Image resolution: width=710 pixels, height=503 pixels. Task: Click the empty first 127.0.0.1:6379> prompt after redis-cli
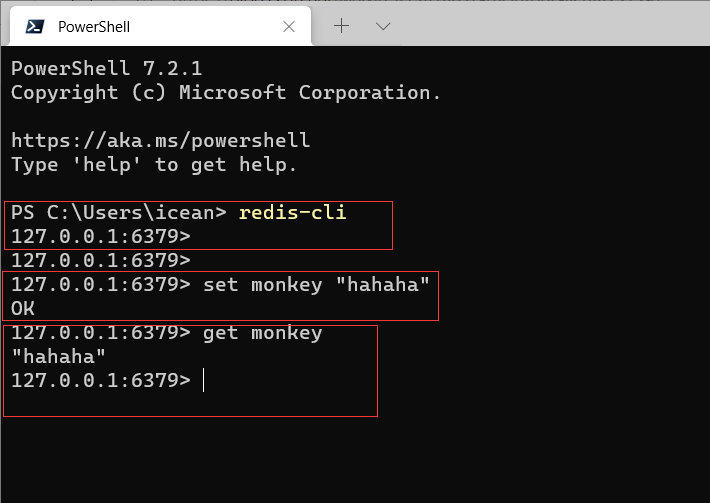click(x=101, y=236)
